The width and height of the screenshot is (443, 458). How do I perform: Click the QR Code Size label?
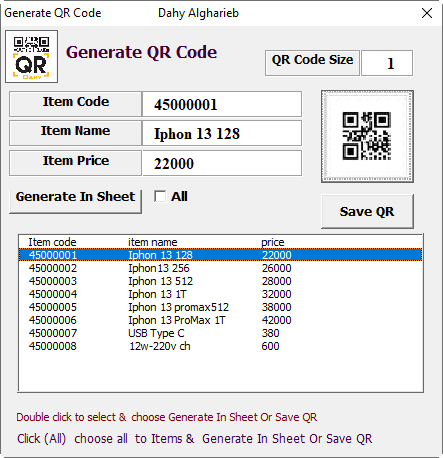click(x=312, y=63)
